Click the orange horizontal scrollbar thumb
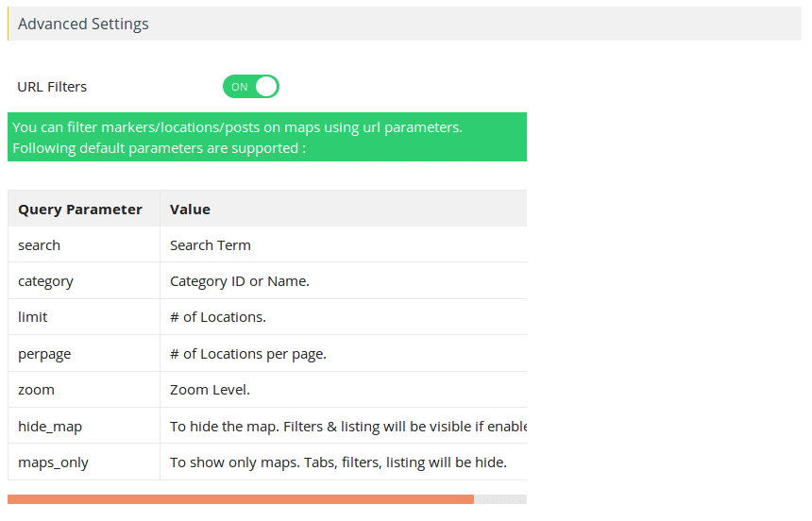 tap(241, 499)
